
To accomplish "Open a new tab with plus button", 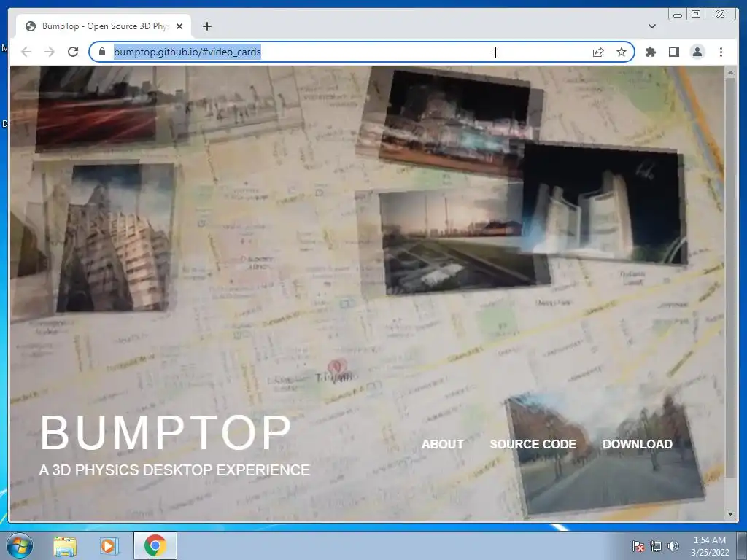I will [x=206, y=26].
